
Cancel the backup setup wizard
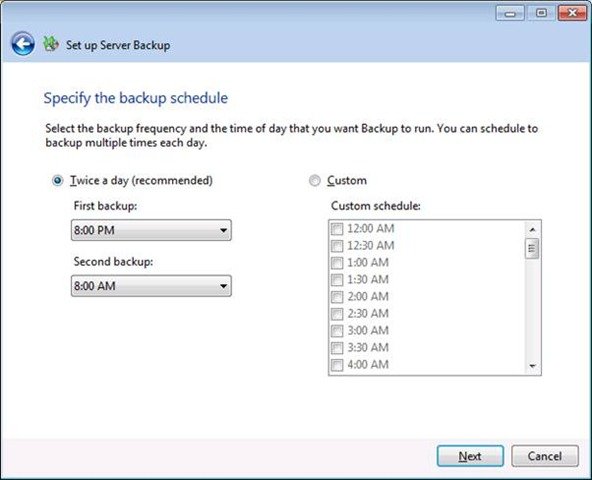click(x=545, y=456)
